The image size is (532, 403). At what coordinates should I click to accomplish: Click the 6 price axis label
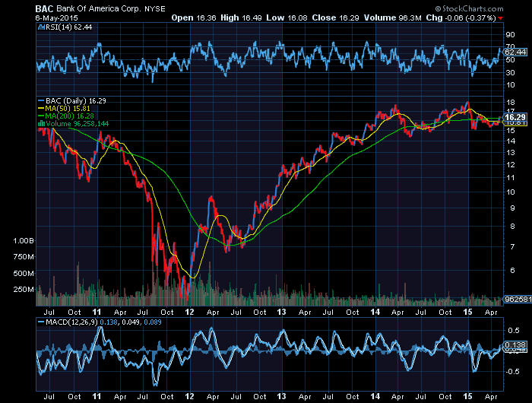click(512, 270)
